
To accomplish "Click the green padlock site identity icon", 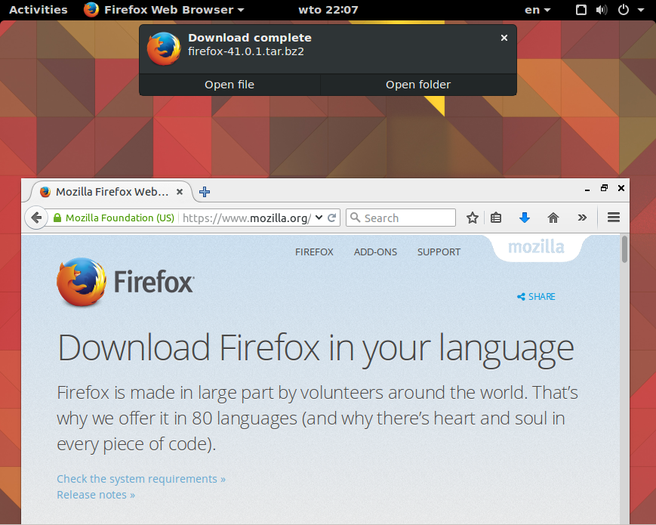I will click(x=57, y=218).
